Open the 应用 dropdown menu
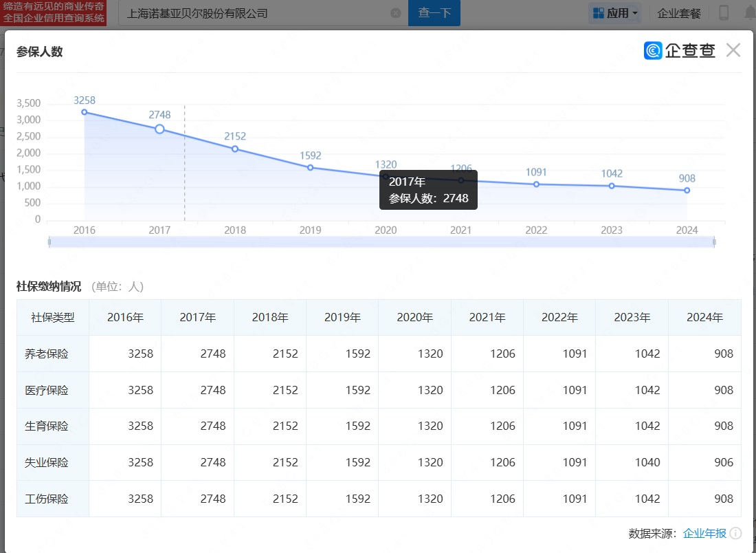Image resolution: width=756 pixels, height=553 pixels. (x=614, y=13)
